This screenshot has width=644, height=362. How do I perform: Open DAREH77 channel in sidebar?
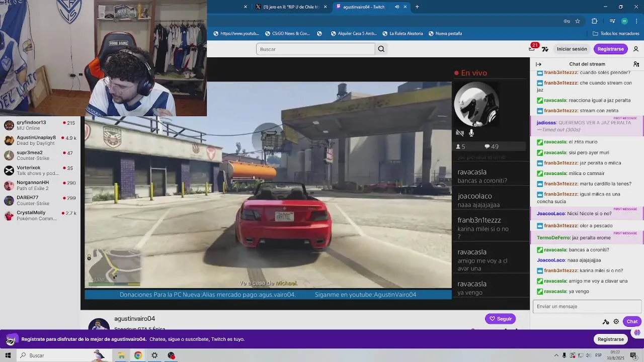coord(40,201)
